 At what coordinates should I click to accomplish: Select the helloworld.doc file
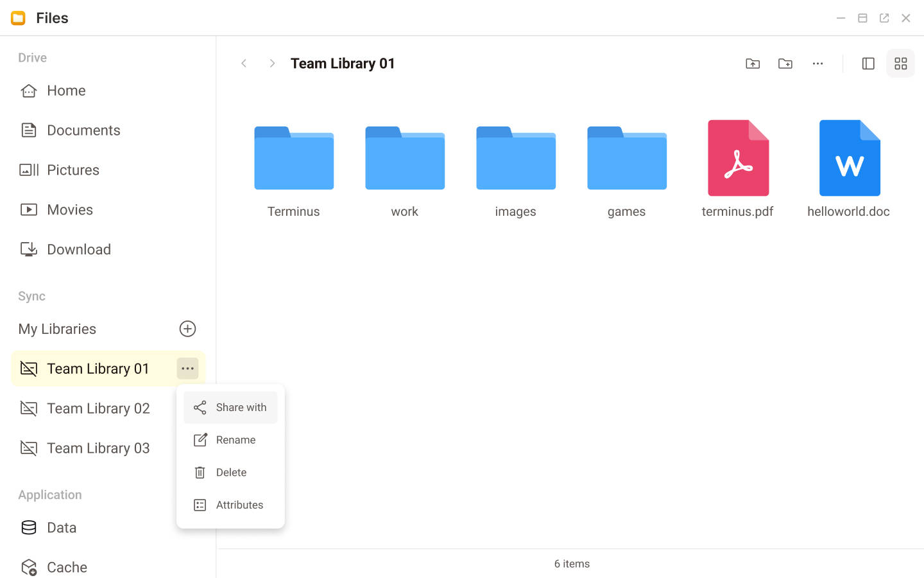coord(849,170)
